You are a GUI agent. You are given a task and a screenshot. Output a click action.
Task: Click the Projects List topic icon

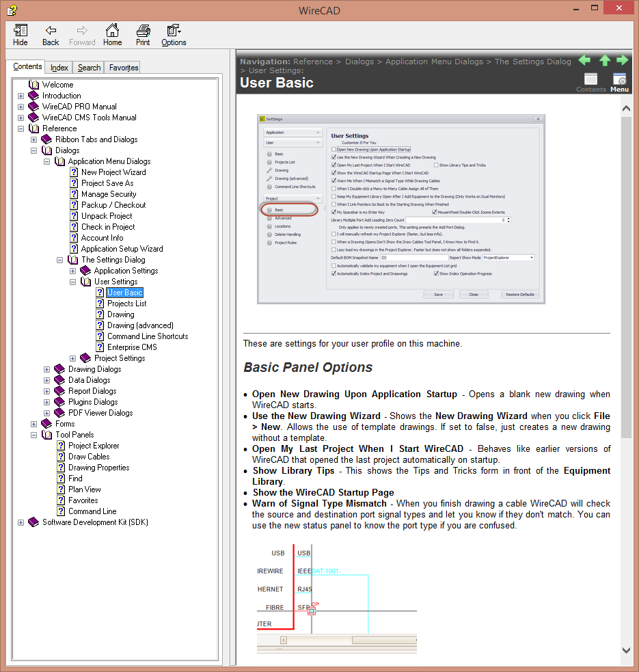coord(100,304)
